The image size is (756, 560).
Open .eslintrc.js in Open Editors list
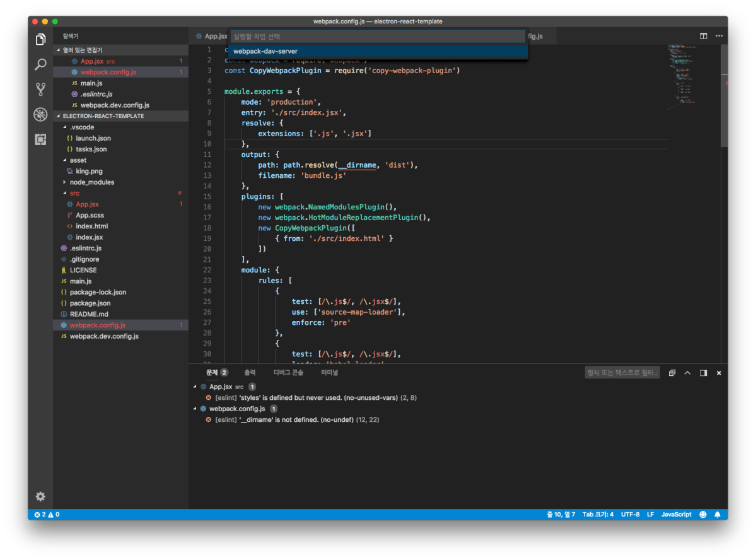click(x=120, y=95)
